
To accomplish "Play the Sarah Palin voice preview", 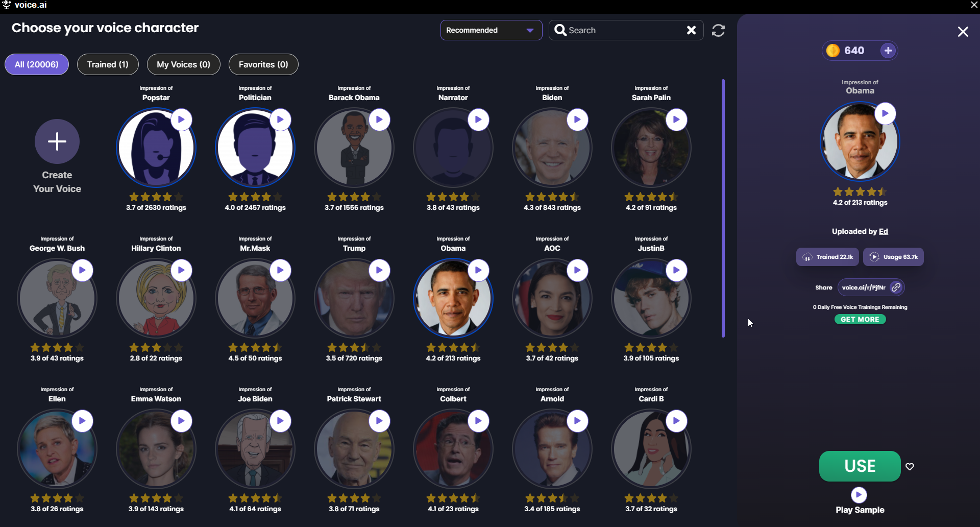I will [x=676, y=120].
